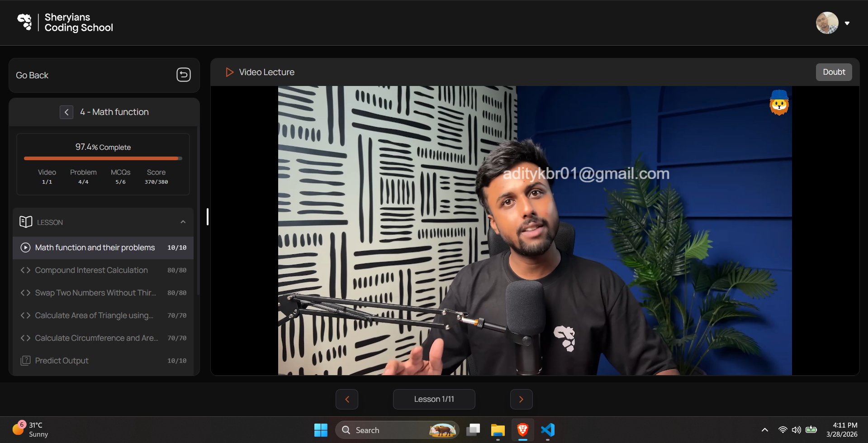Click the Go Back return icon
This screenshot has width=868, height=443.
coord(183,75)
